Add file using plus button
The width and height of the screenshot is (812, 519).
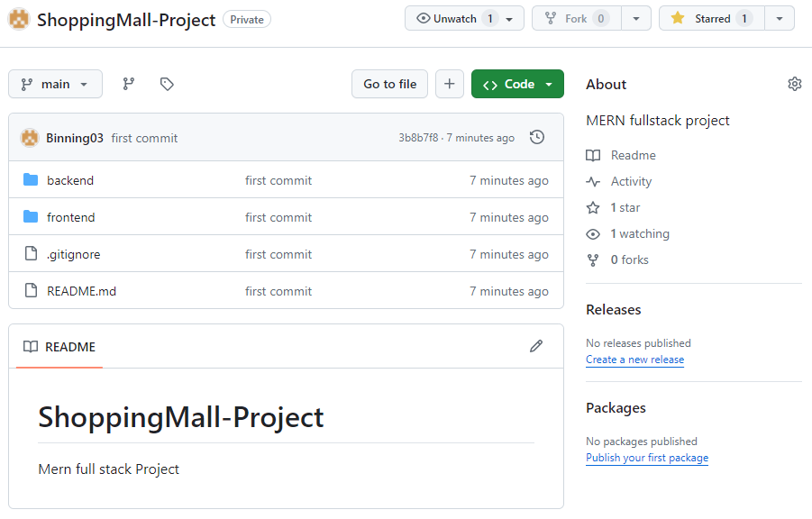coord(450,84)
